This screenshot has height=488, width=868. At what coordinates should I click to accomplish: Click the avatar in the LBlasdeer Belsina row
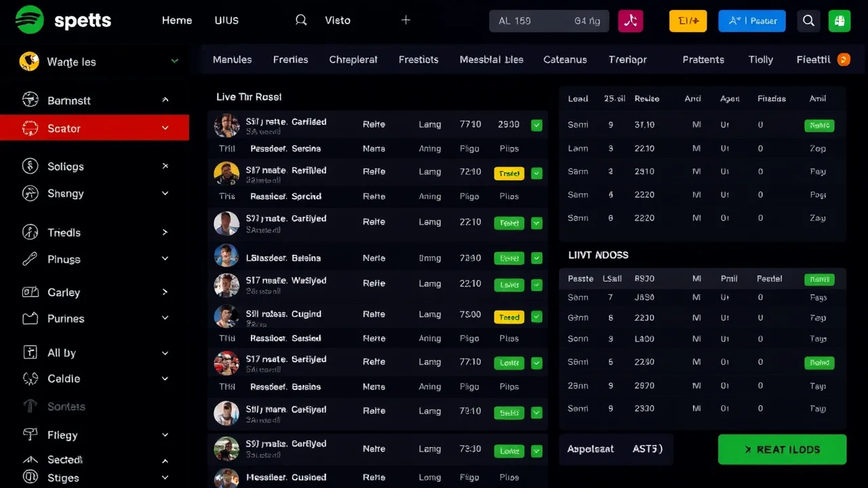[226, 256]
